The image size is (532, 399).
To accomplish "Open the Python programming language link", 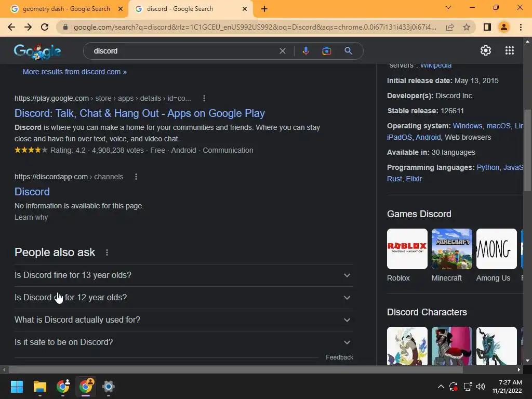I will [x=488, y=168].
